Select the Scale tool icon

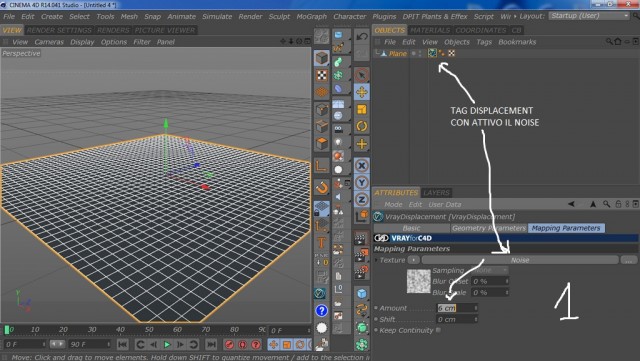coord(362,109)
